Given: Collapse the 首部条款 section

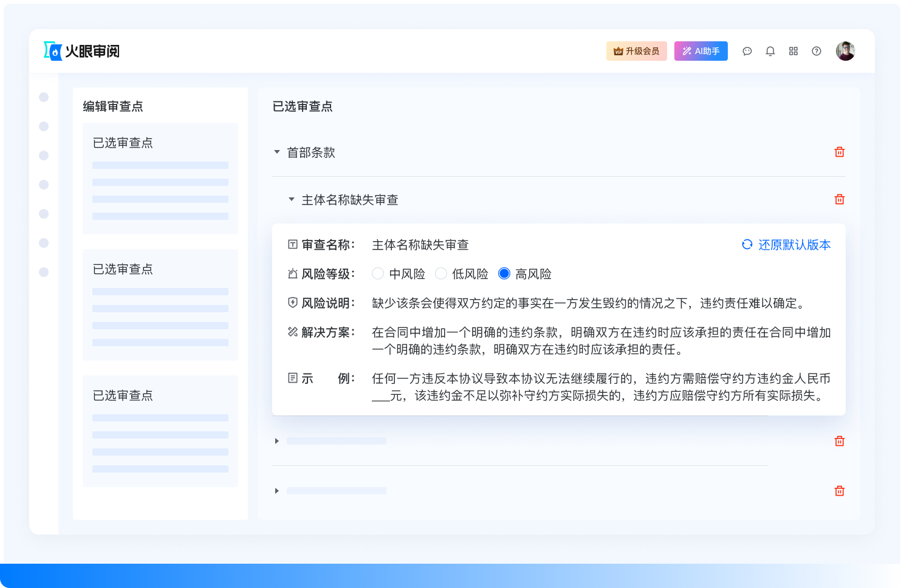Looking at the screenshot, I should 277,152.
